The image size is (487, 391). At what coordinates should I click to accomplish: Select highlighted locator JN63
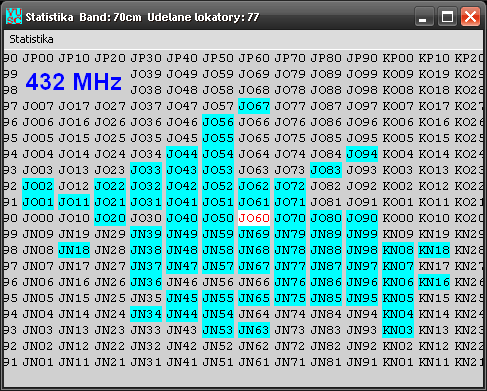tap(254, 330)
